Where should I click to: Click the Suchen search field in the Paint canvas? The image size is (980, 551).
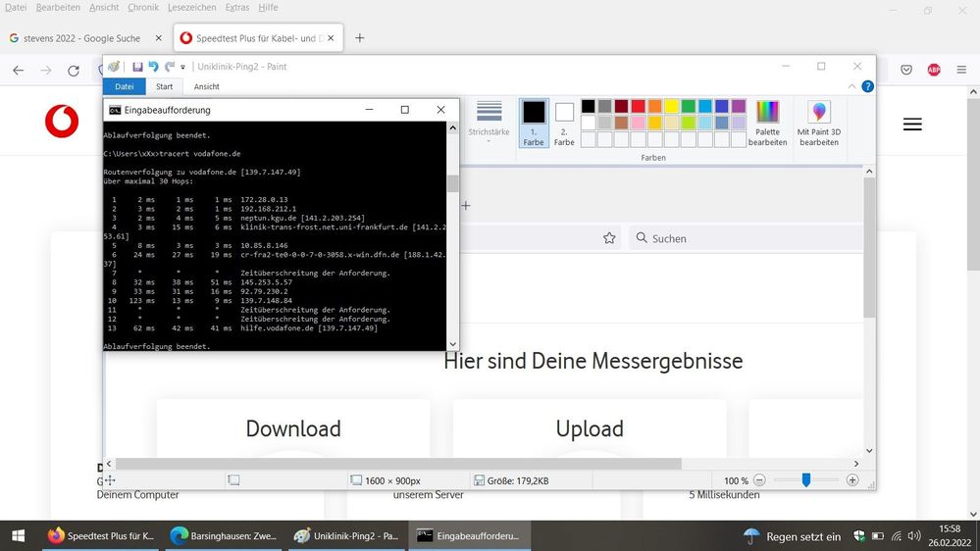pyautogui.click(x=745, y=238)
